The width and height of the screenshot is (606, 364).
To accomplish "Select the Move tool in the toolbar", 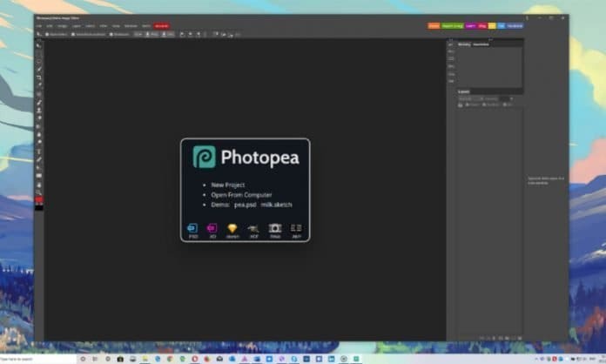I will click(39, 43).
